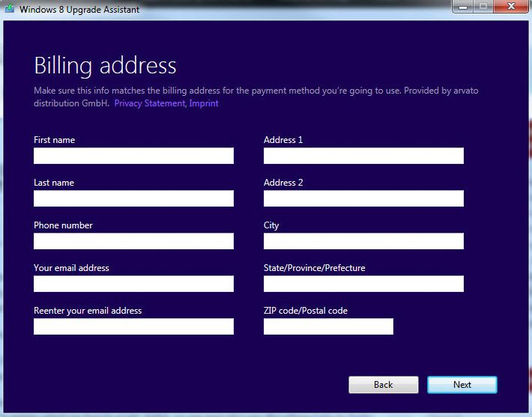Focus the City input field

pyautogui.click(x=363, y=241)
